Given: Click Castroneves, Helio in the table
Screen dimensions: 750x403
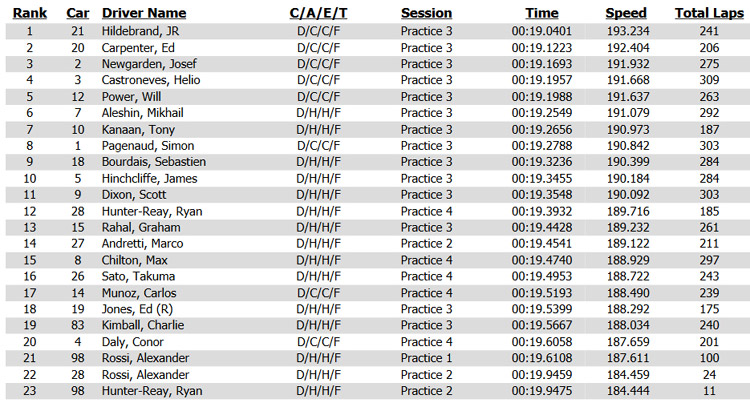Looking at the screenshot, I should click(151, 80).
